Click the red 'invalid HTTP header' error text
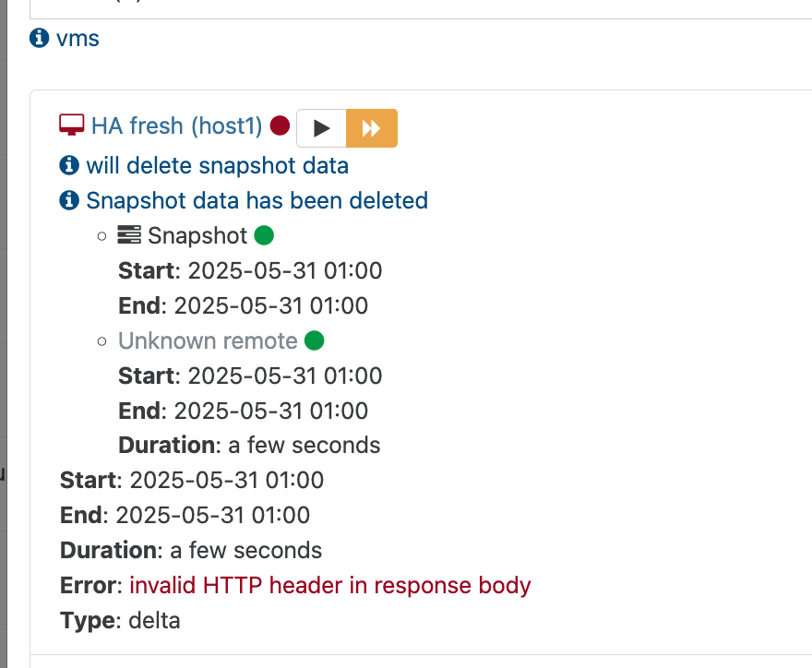Image resolution: width=812 pixels, height=668 pixels. [330, 585]
